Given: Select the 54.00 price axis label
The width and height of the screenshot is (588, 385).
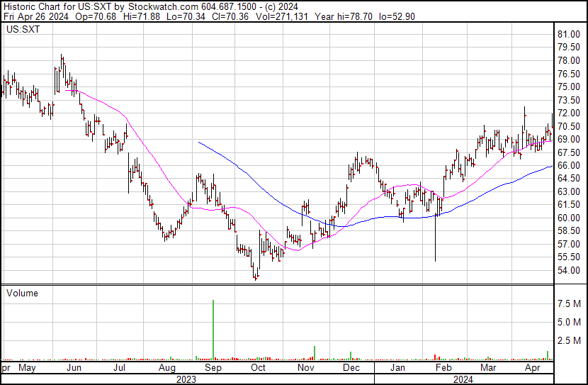Looking at the screenshot, I should coord(569,270).
